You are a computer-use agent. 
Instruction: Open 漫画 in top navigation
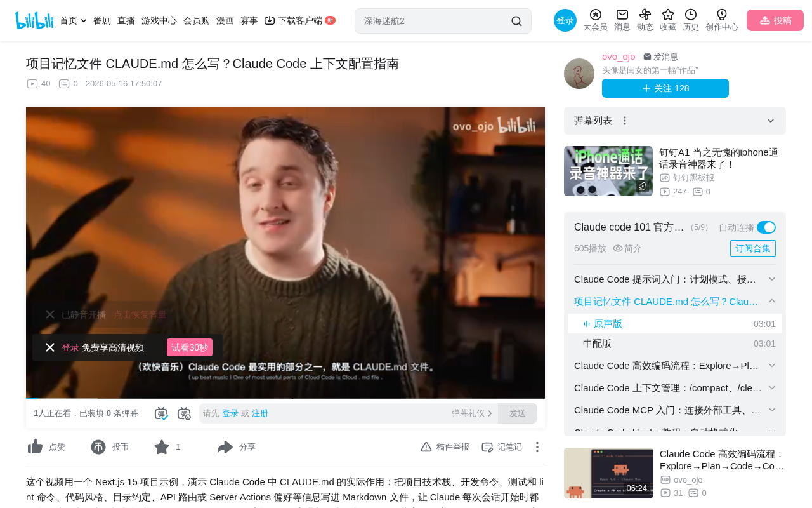pyautogui.click(x=225, y=20)
